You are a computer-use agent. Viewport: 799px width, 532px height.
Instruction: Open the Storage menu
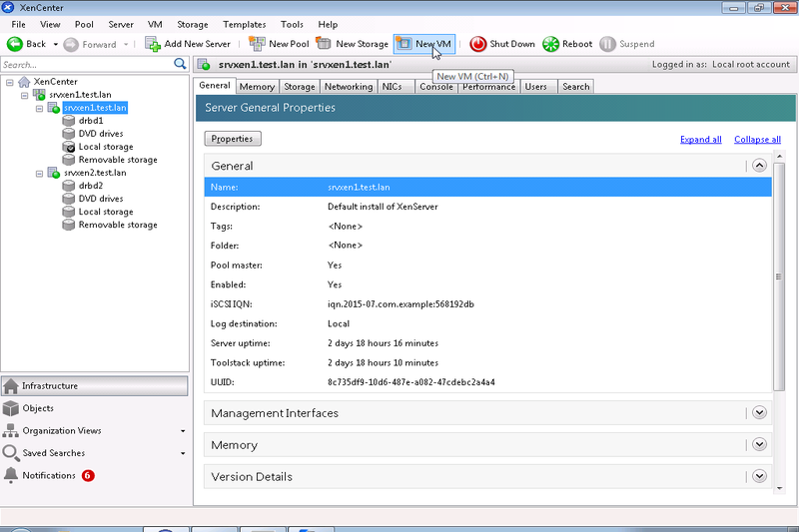(193, 24)
